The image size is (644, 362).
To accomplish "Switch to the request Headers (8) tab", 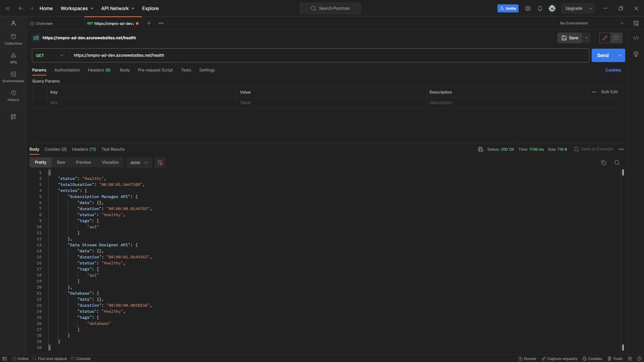I will [99, 70].
